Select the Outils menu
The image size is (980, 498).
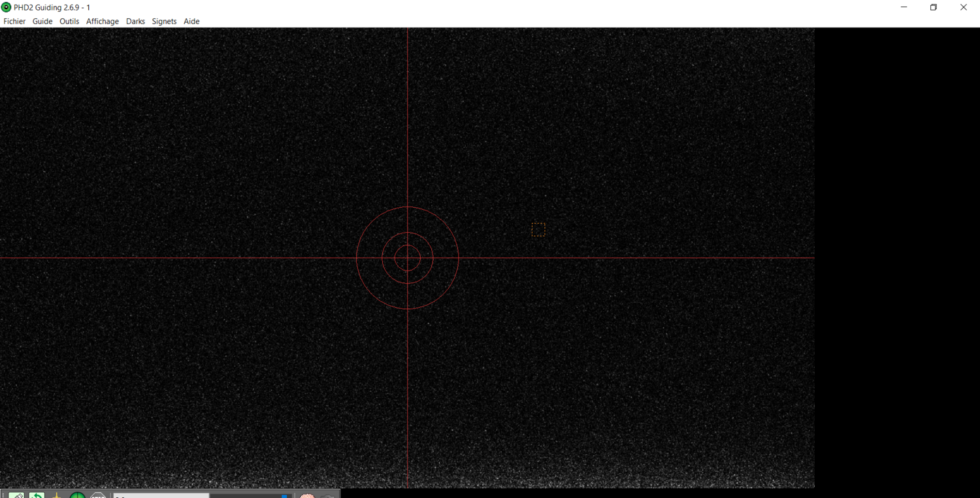[69, 21]
